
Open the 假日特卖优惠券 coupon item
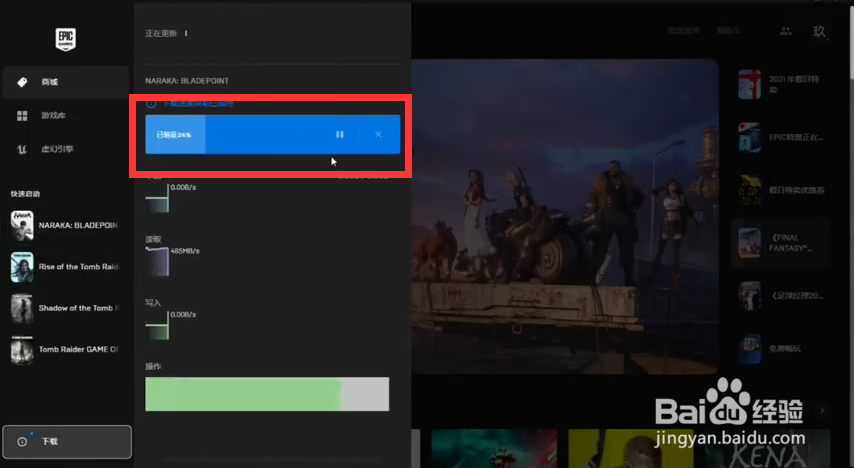782,190
